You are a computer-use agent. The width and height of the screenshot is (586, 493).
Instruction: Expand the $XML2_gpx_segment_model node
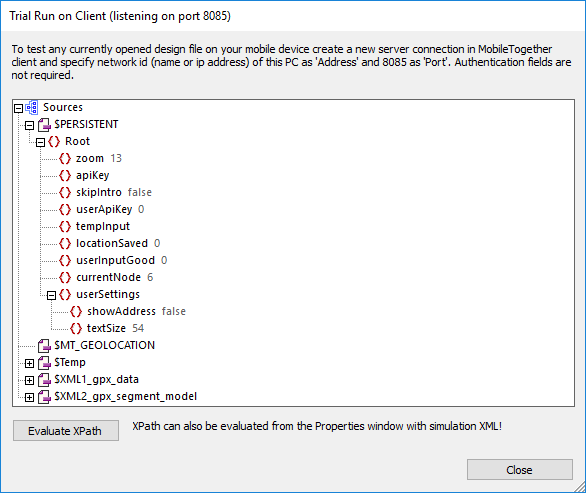[30, 397]
